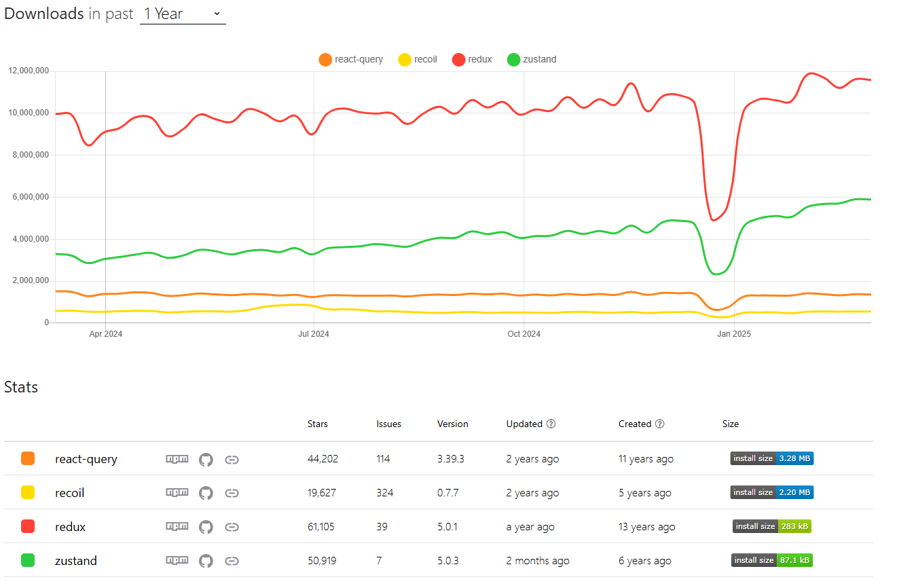Click the 'a year ago' updated value

[530, 527]
